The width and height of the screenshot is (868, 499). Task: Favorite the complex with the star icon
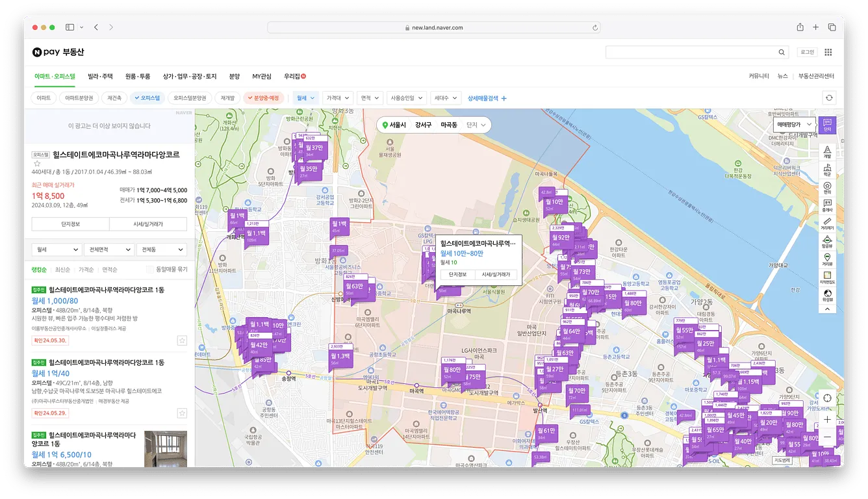[x=37, y=164]
